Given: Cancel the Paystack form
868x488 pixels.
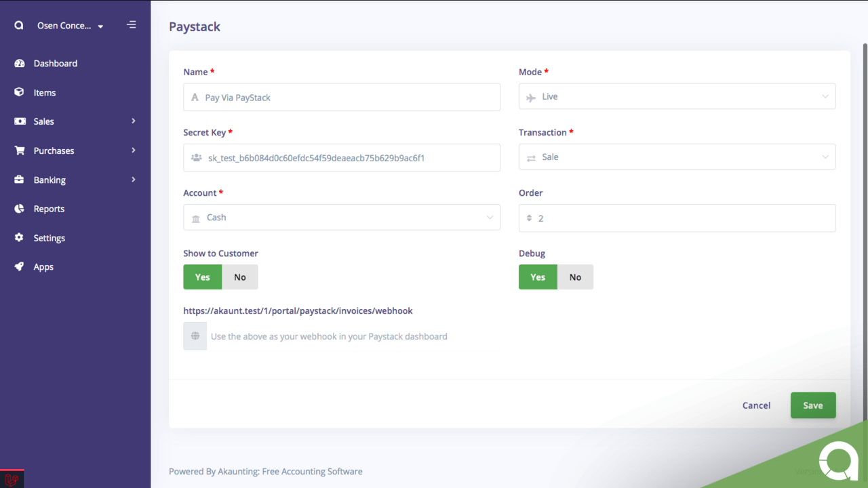Looking at the screenshot, I should (x=756, y=405).
